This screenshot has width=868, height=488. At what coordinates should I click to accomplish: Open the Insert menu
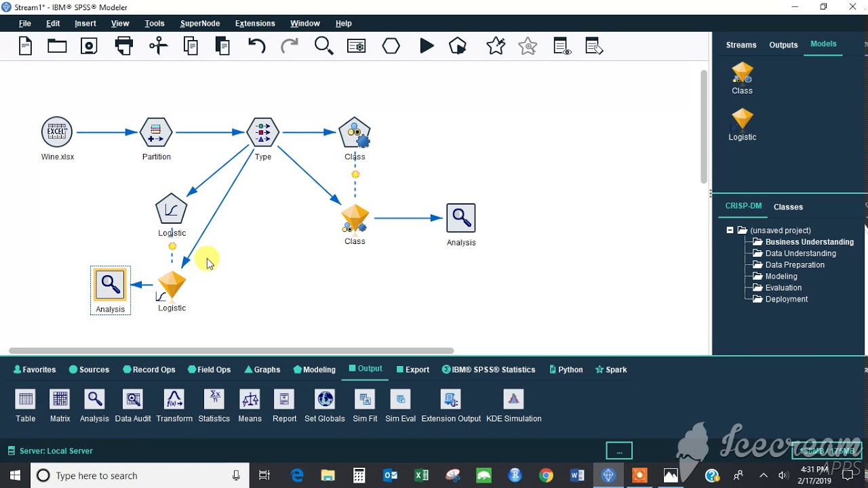(x=85, y=23)
